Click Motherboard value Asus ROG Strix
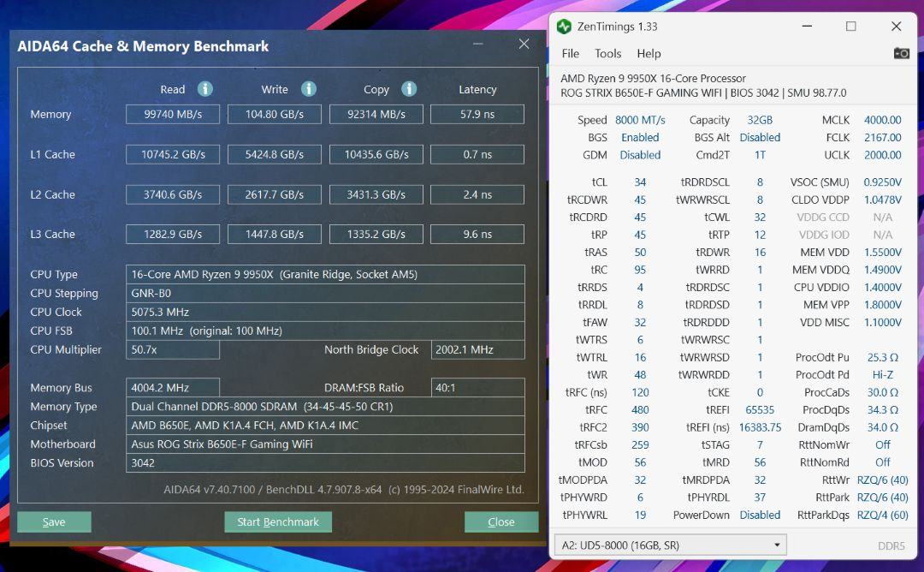 (x=325, y=444)
